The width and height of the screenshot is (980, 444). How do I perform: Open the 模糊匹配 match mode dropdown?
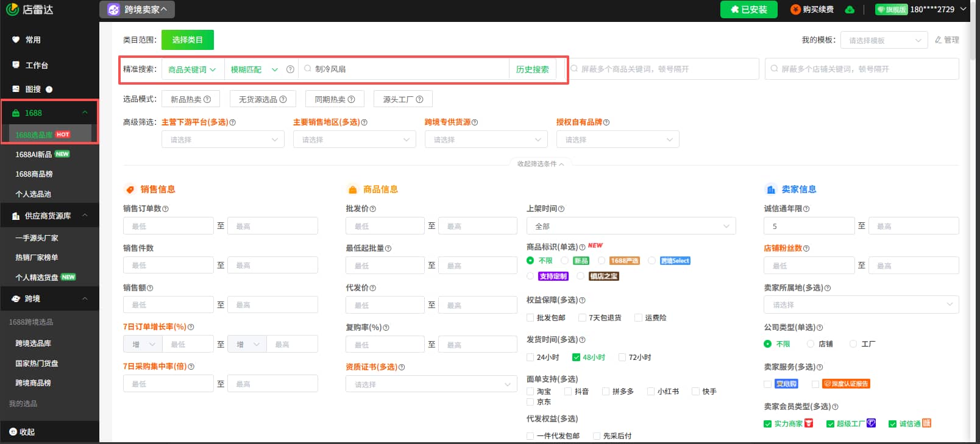(254, 69)
